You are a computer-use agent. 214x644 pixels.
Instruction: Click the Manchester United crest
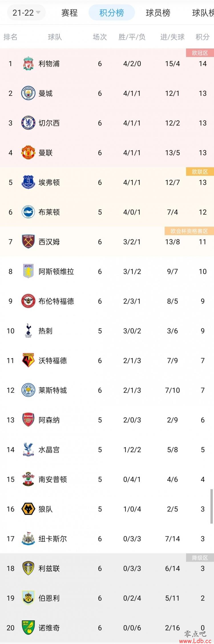tap(28, 153)
